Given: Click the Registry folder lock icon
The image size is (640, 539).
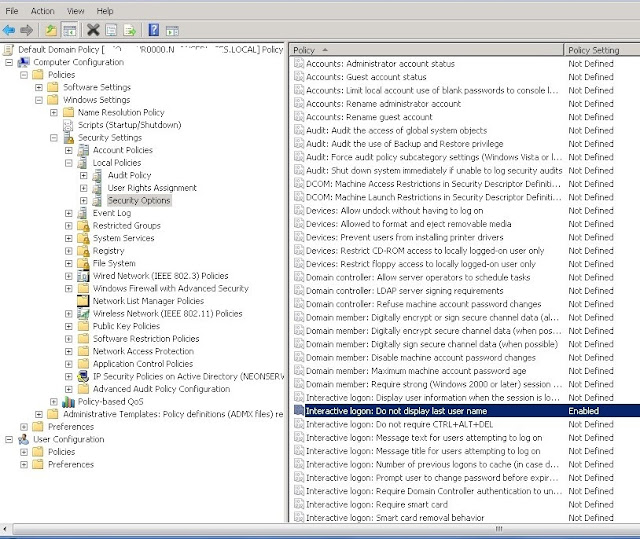Looking at the screenshot, I should click(83, 251).
